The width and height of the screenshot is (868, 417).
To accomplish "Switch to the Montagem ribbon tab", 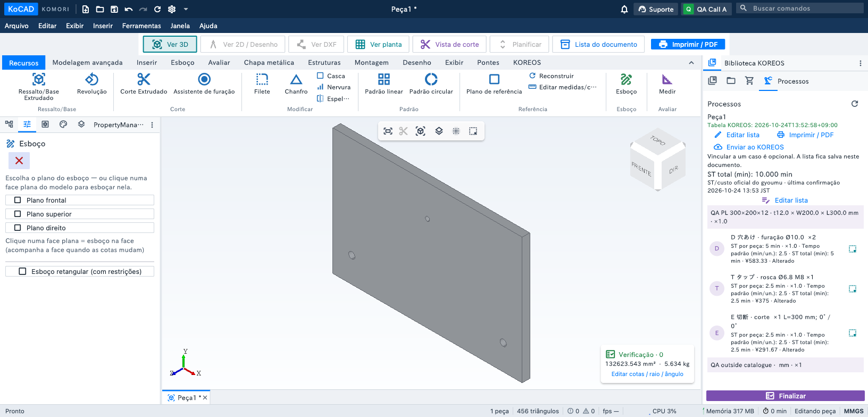I will 372,62.
